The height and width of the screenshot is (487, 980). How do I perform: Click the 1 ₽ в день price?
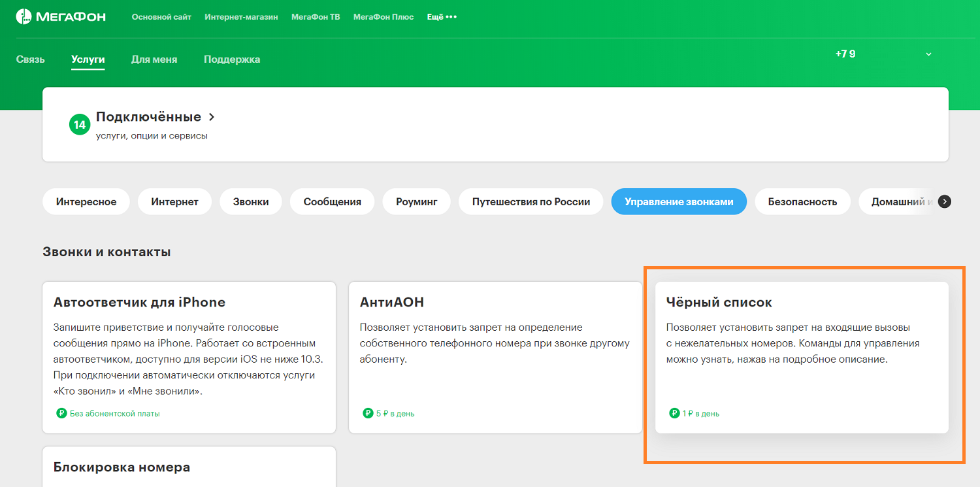click(701, 414)
